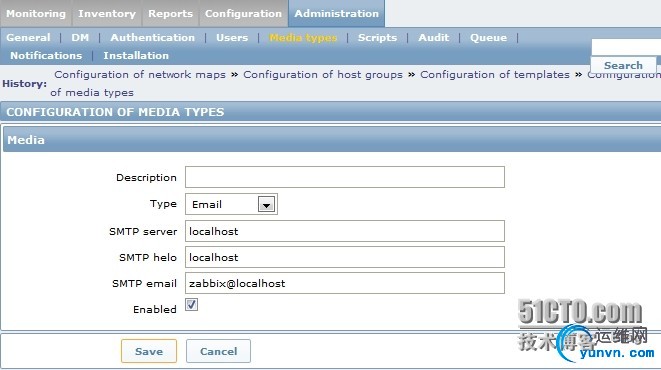This screenshot has width=661, height=370.
Task: Open the Type dropdown showing Email
Action: coord(231,204)
